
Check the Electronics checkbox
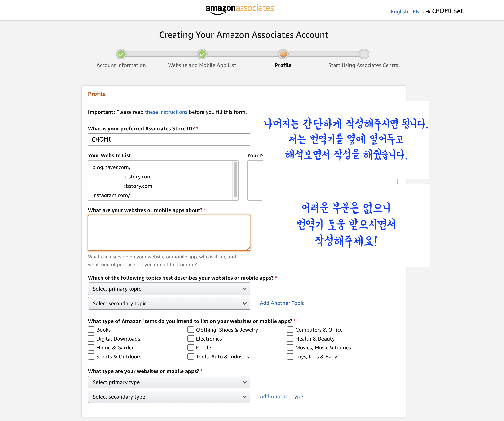(190, 339)
